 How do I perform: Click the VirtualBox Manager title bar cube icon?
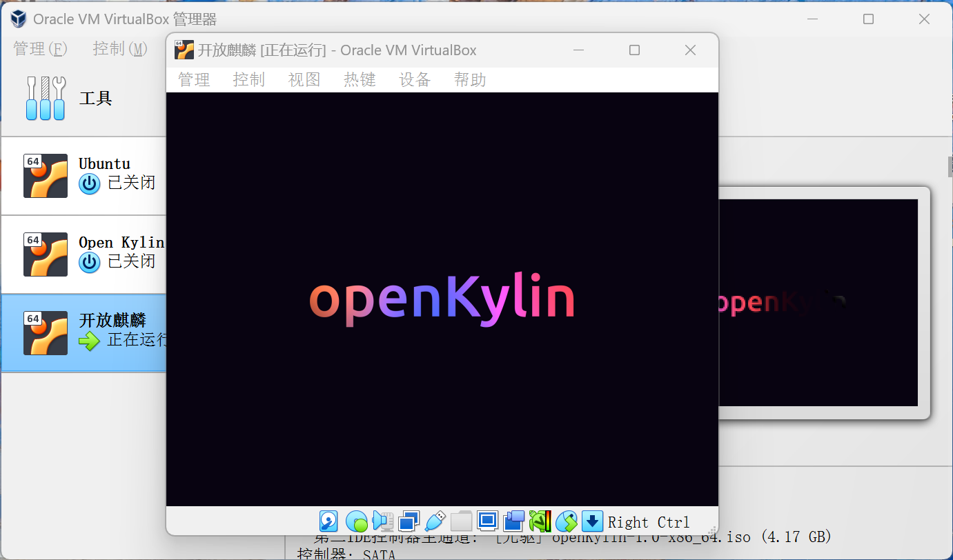point(19,19)
